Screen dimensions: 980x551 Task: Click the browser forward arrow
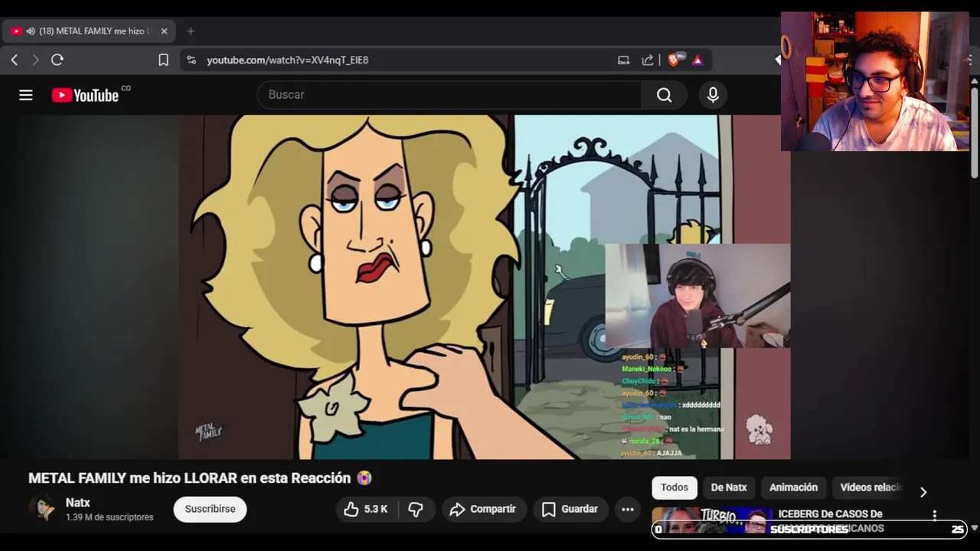[x=35, y=60]
